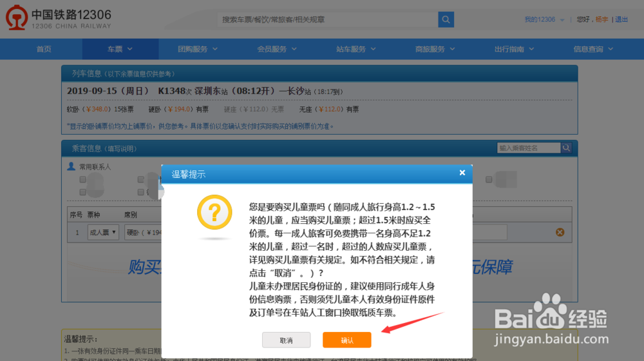Tick the second contact checkbox in top row
Screen dimensions: 644x361
coord(141,179)
